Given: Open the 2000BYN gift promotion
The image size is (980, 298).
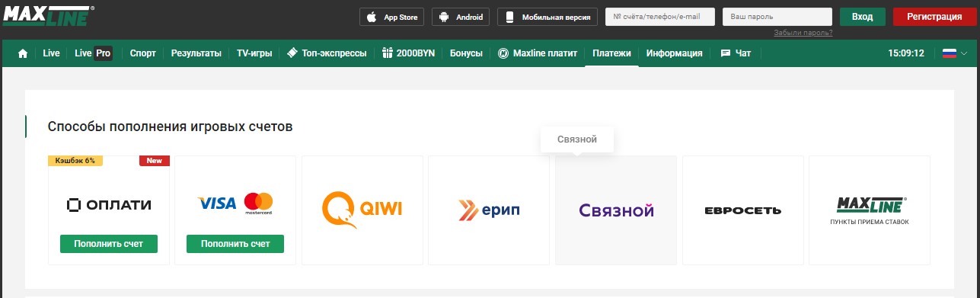Looking at the screenshot, I should click(408, 53).
